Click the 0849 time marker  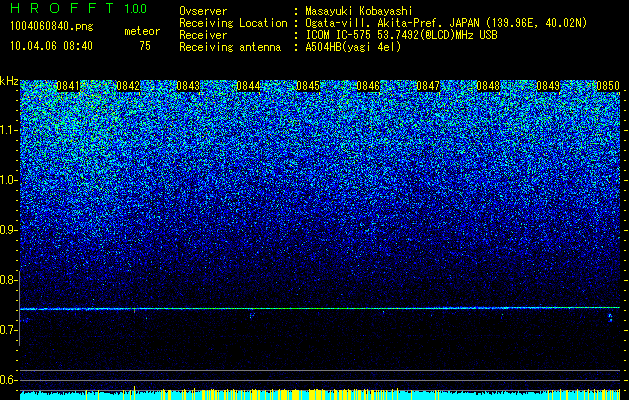point(548,86)
